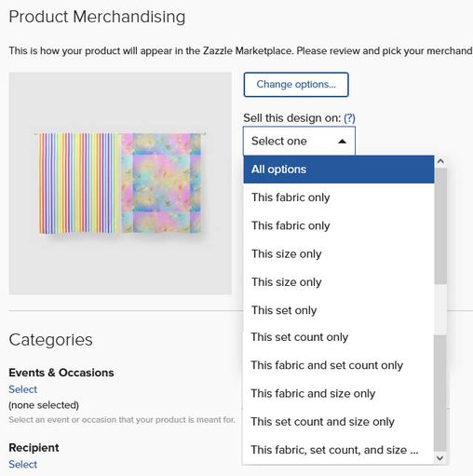Click the rainbow striped curtain in the preview
This screenshot has width=473, height=476.
(79, 184)
